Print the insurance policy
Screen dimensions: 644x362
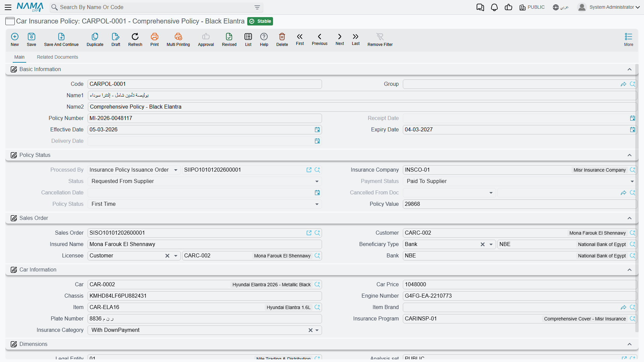click(155, 39)
